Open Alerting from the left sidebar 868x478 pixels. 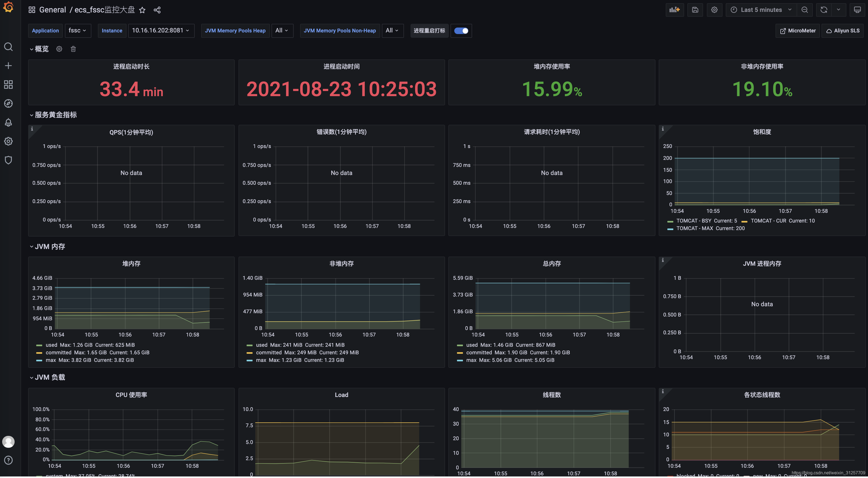(8, 122)
